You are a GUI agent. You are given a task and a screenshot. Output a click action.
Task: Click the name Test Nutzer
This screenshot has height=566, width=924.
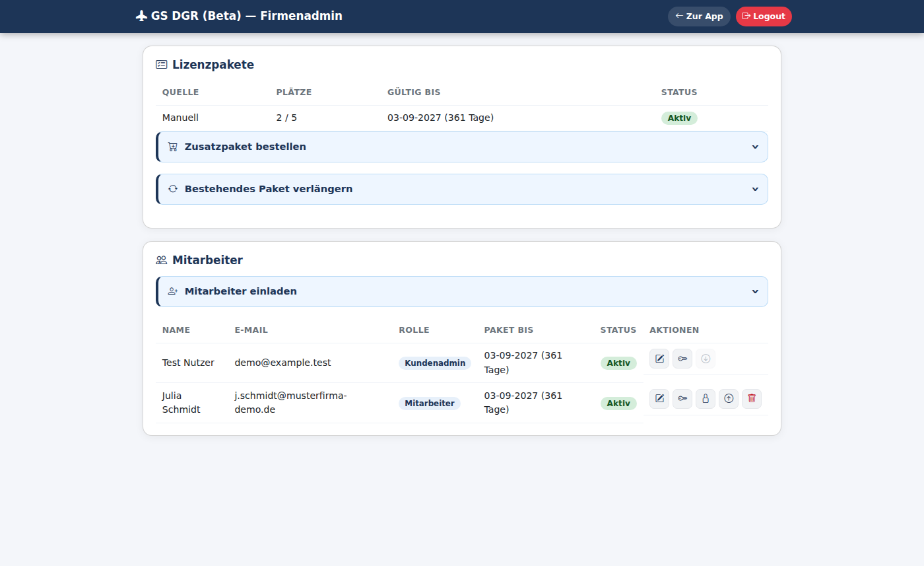[x=188, y=363]
